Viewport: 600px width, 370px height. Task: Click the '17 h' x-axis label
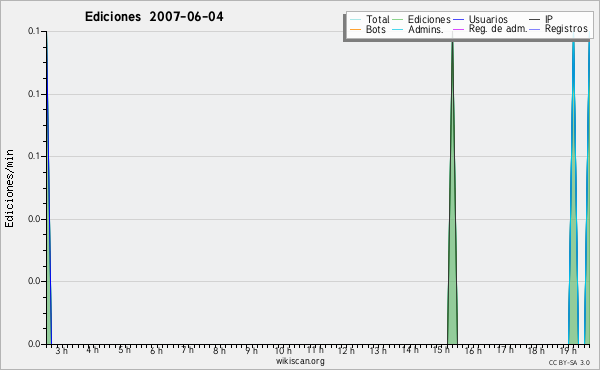[505, 350]
